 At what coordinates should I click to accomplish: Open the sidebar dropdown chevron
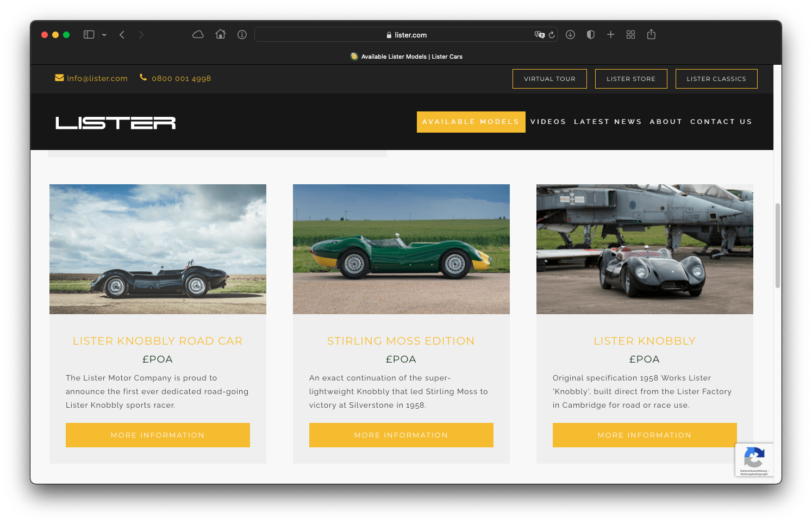click(x=104, y=35)
